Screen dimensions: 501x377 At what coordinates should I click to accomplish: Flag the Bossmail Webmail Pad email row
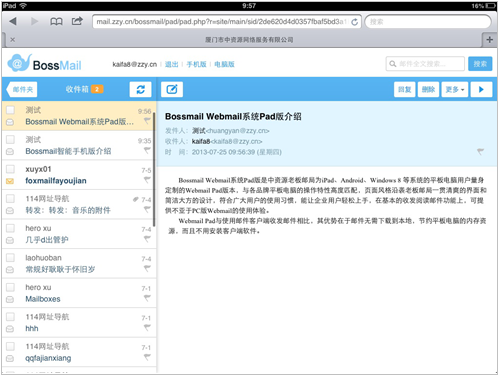pyautogui.click(x=147, y=121)
